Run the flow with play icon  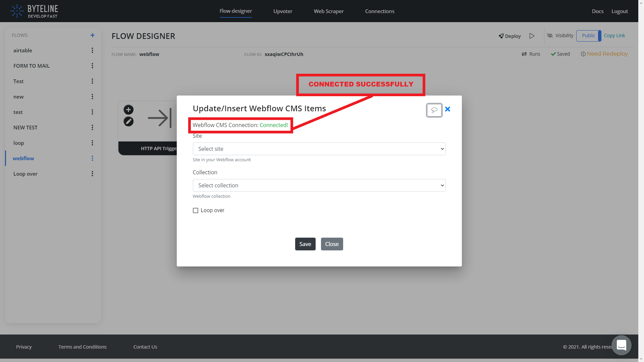coord(532,36)
